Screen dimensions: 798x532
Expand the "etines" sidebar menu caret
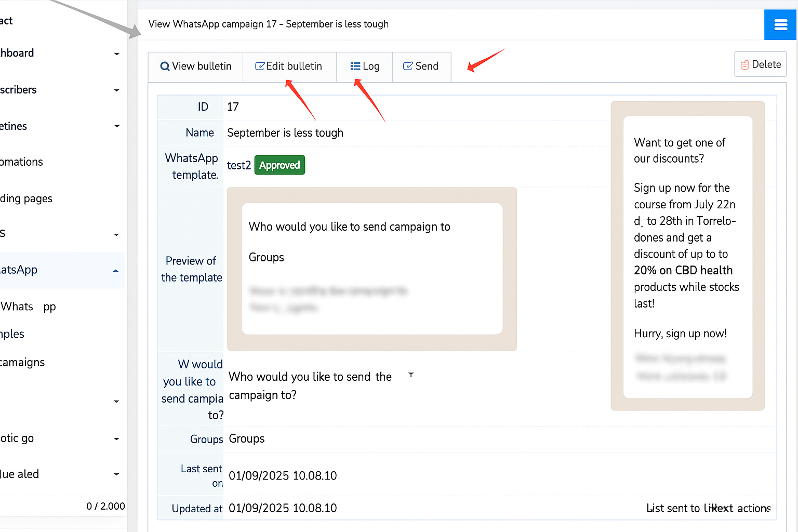[116, 126]
